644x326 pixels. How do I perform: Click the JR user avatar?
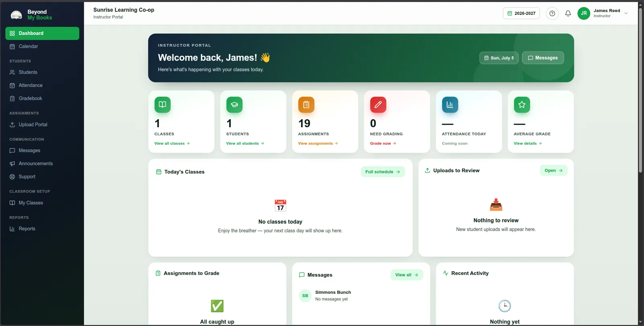(584, 13)
